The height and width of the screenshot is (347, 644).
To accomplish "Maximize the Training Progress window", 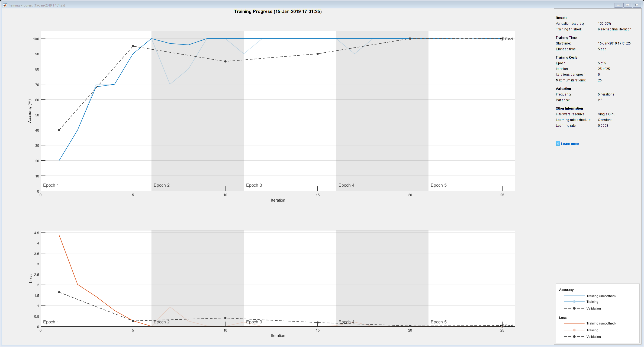I will (x=627, y=5).
